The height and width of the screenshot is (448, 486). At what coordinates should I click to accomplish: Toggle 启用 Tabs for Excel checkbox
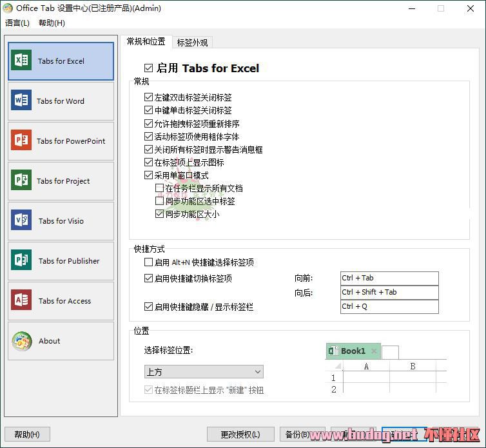149,68
